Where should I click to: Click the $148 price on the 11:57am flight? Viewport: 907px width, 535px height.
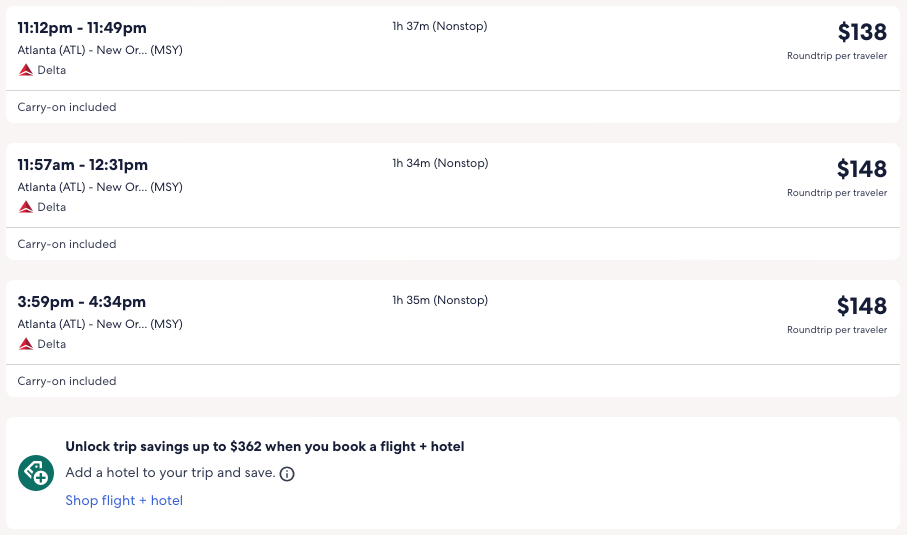[x=862, y=169]
